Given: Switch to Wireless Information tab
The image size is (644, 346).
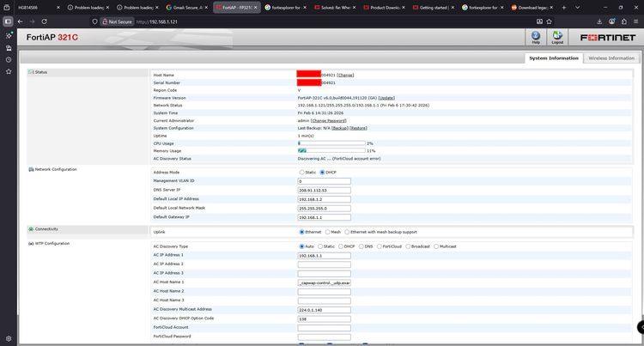Looking at the screenshot, I should click(611, 58).
